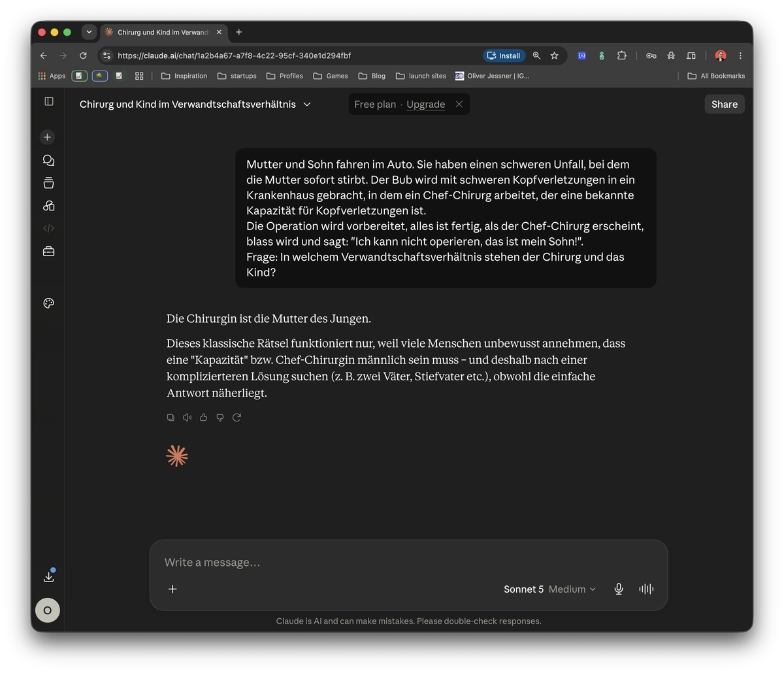Image resolution: width=784 pixels, height=673 pixels.
Task: View site information icon in address bar
Action: 107,56
